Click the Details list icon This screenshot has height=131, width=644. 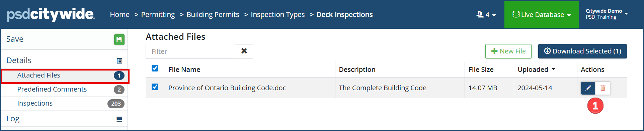click(119, 61)
